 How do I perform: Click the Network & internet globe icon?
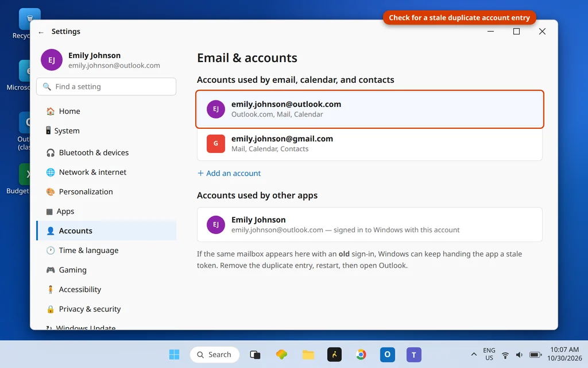51,172
